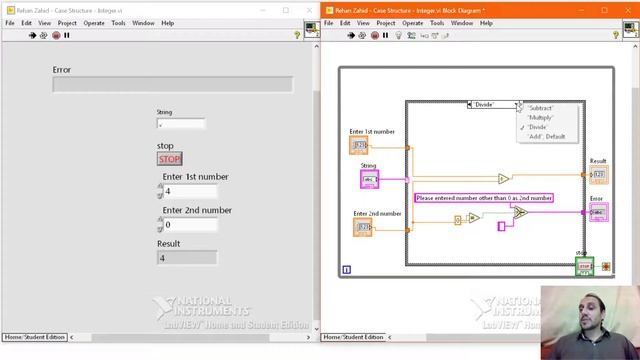Select the empty string constant
640x360 pixels.
tap(501, 226)
